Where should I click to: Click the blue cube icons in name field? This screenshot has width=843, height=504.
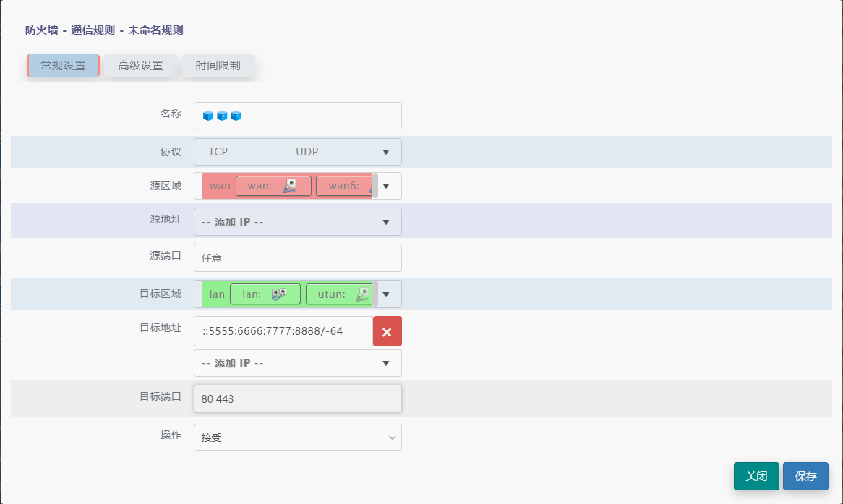pos(222,116)
